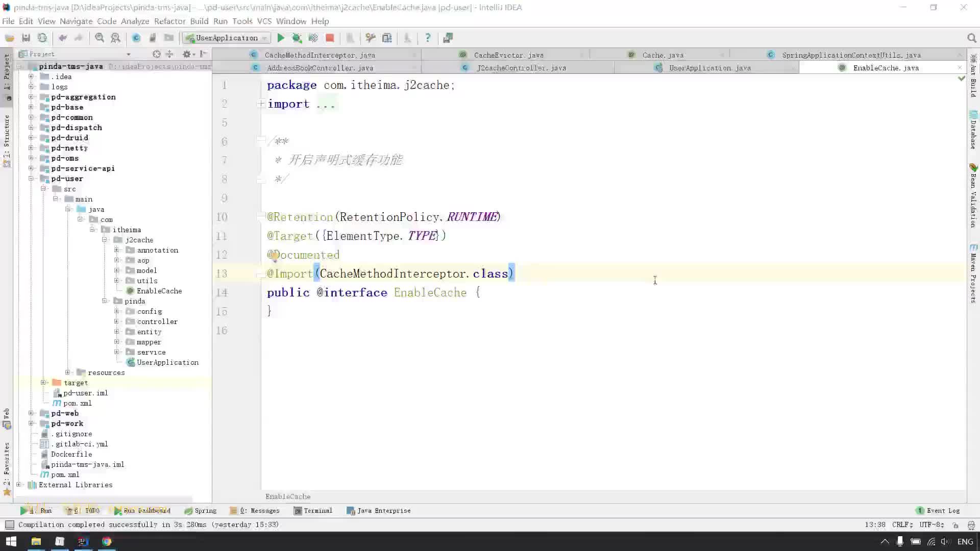
Task: Start debugging with the bug icon
Action: coord(297,38)
